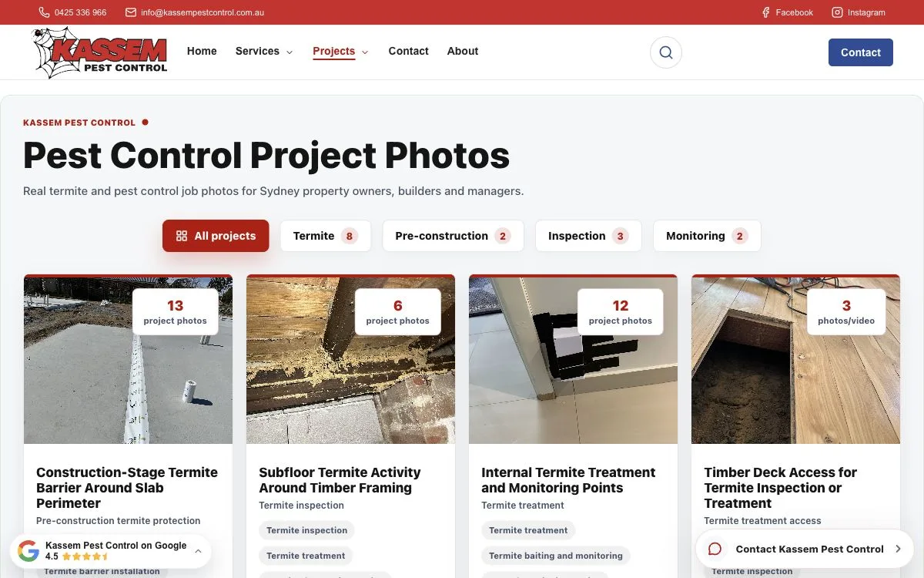Expand the Services menu chevron
The width and height of the screenshot is (924, 578).
tap(290, 52)
